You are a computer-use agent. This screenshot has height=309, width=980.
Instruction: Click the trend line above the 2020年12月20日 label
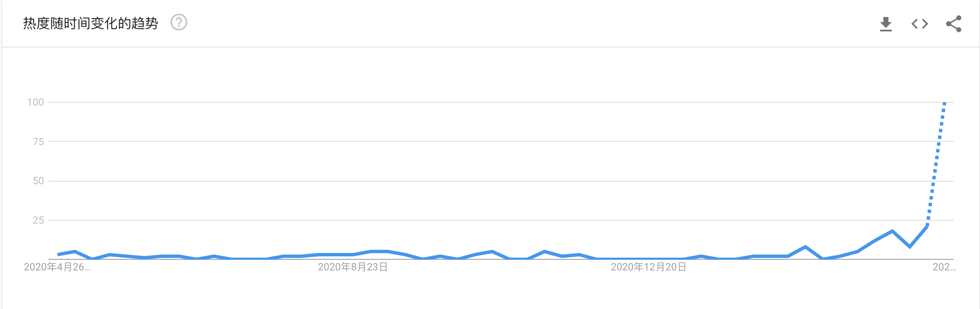click(x=648, y=258)
